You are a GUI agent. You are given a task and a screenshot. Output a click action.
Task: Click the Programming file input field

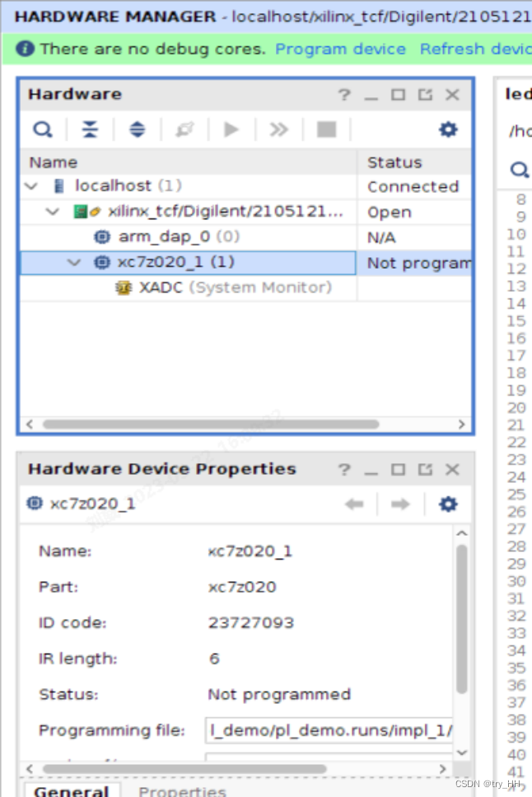click(x=329, y=730)
